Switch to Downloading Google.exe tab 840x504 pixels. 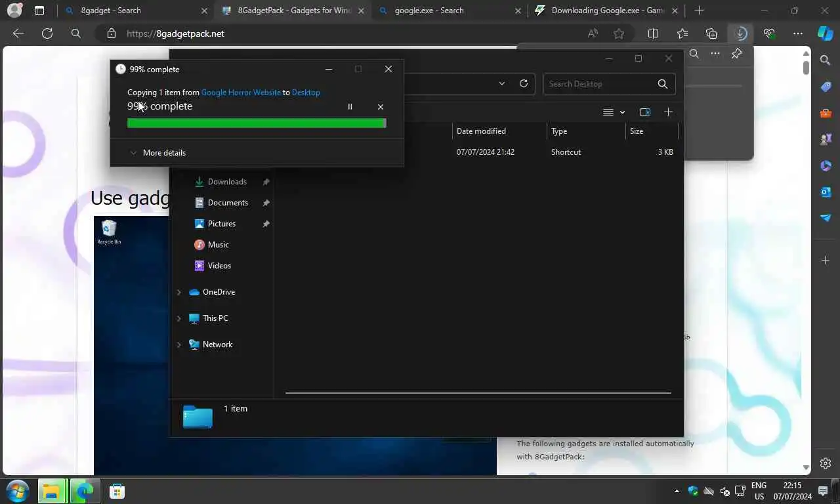tap(608, 10)
